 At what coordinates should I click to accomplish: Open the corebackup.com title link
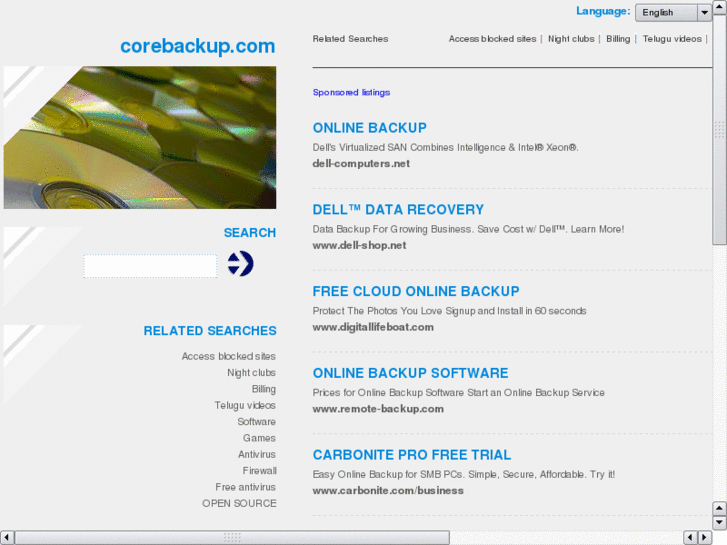click(198, 46)
